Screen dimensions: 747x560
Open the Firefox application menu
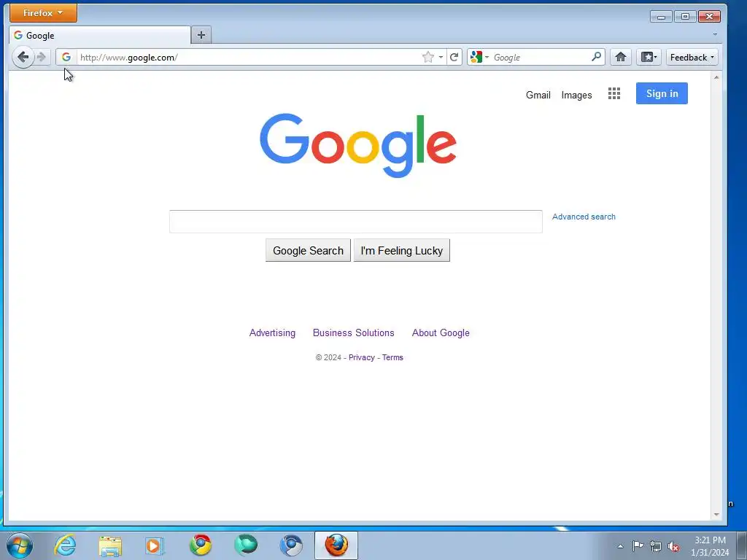pos(43,13)
